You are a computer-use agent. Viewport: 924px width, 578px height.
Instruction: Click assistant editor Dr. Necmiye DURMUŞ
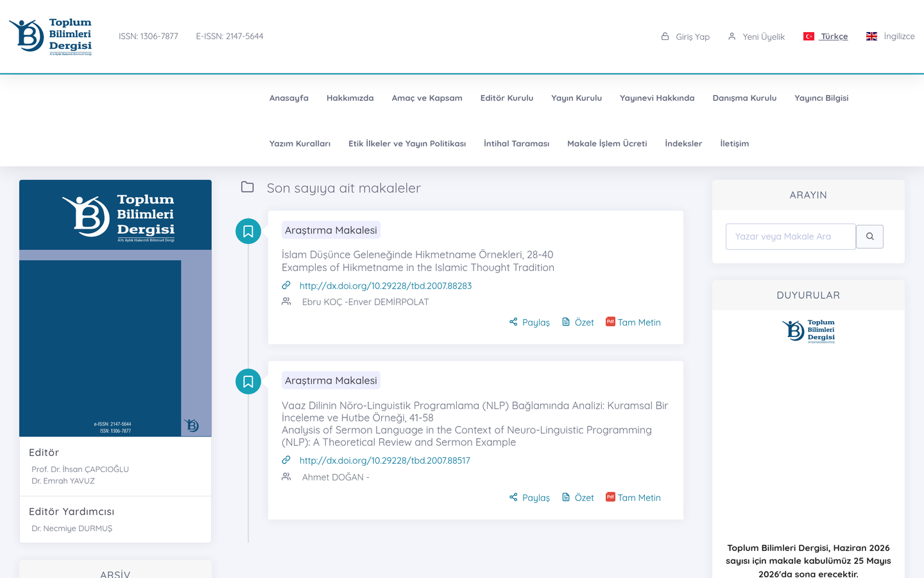click(72, 529)
